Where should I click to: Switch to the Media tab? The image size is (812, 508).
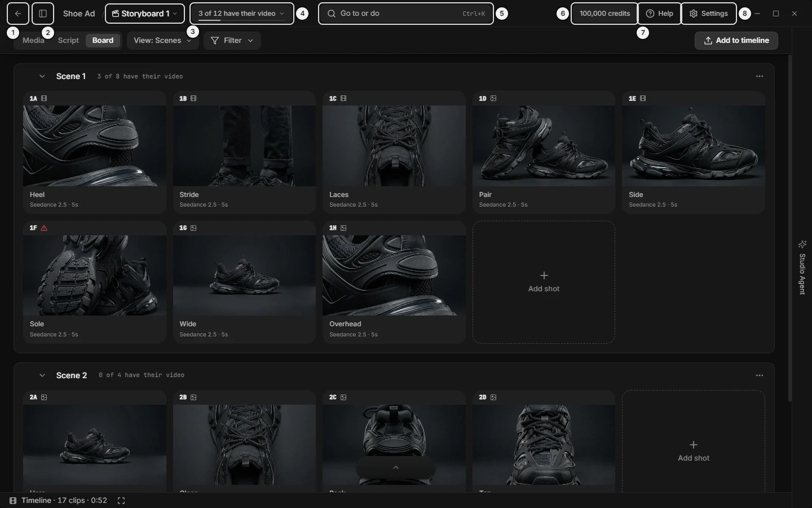(x=33, y=41)
